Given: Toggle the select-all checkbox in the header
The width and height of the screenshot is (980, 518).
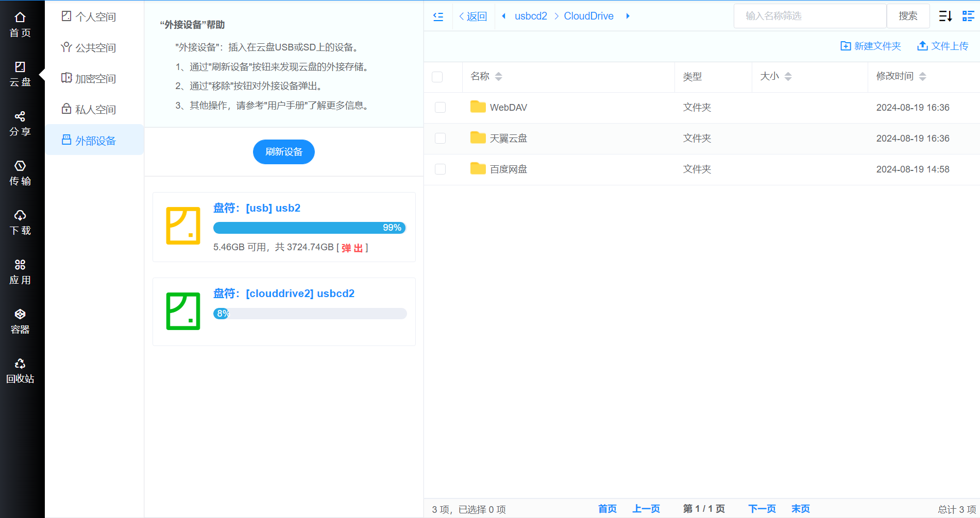Looking at the screenshot, I should coord(437,77).
